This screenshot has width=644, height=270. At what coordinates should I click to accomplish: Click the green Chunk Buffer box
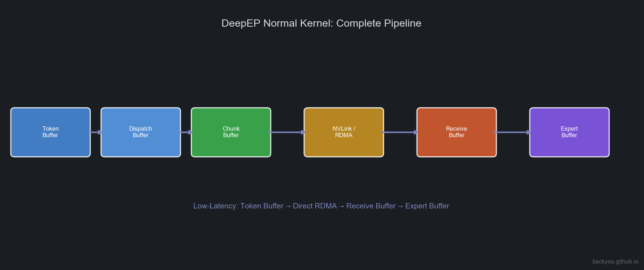point(231,132)
